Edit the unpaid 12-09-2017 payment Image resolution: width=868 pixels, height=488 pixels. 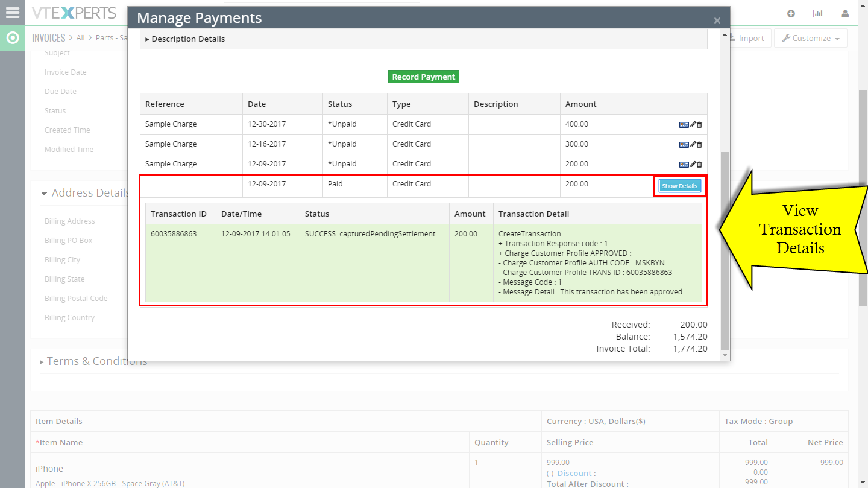point(693,164)
